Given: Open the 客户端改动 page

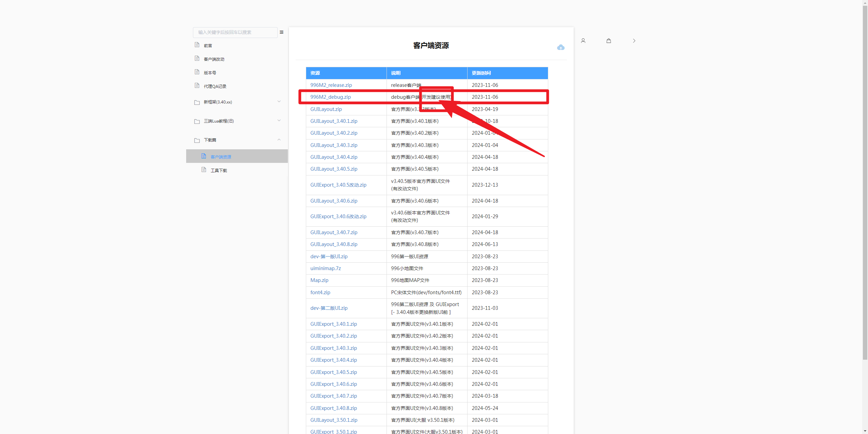Looking at the screenshot, I should 214,59.
